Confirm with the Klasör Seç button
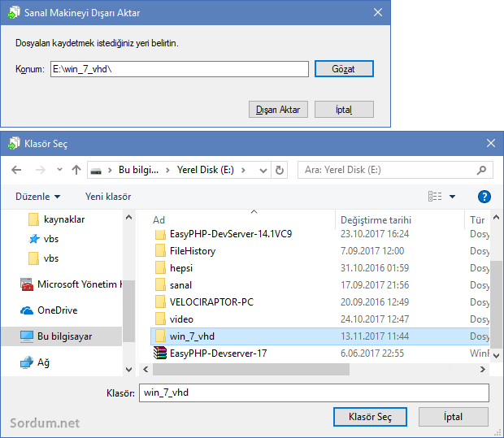 pyautogui.click(x=370, y=417)
